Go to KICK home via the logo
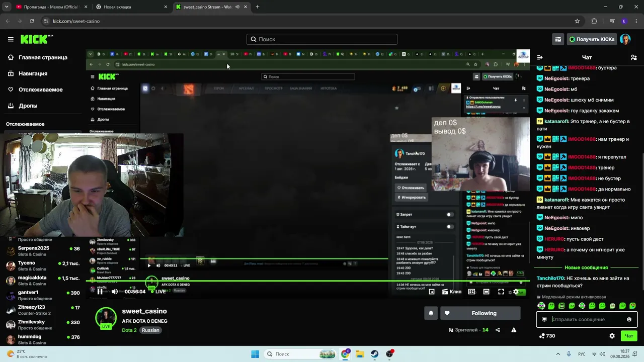Image resolution: width=644 pixels, height=362 pixels. tap(37, 39)
